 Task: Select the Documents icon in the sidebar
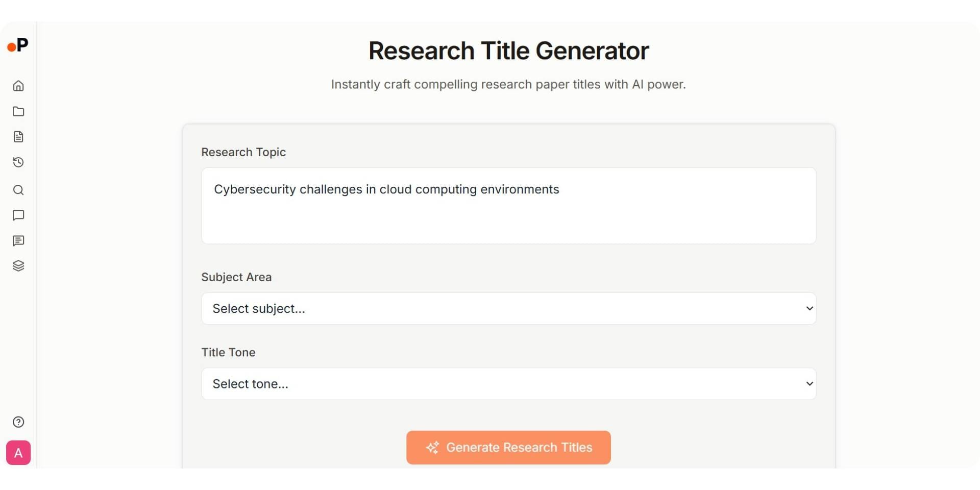[18, 137]
